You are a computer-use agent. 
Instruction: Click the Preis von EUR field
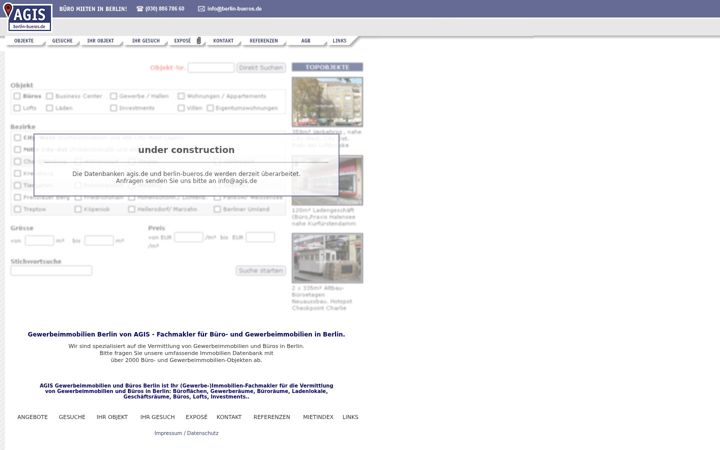[188, 237]
